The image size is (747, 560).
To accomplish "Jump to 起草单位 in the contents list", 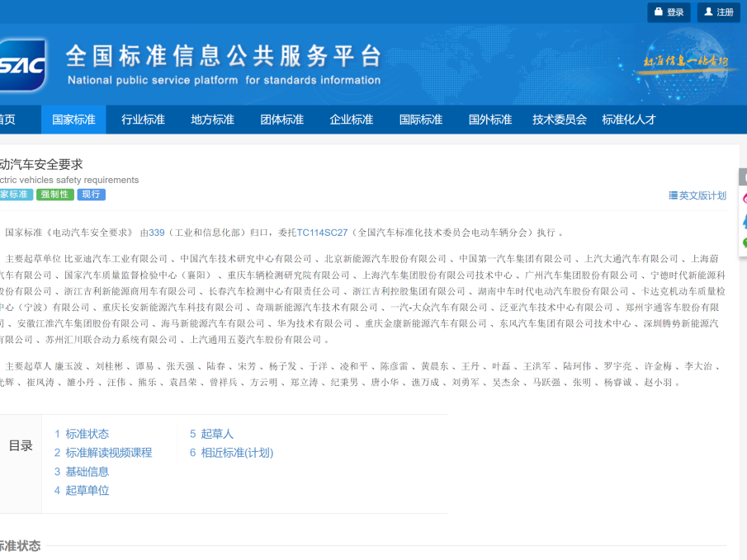I will click(x=87, y=491).
